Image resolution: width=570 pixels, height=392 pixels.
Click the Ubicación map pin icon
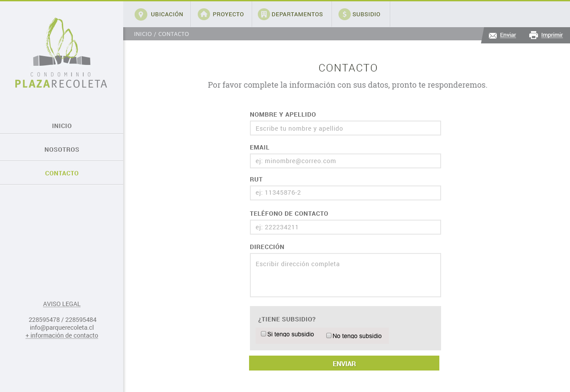[141, 14]
